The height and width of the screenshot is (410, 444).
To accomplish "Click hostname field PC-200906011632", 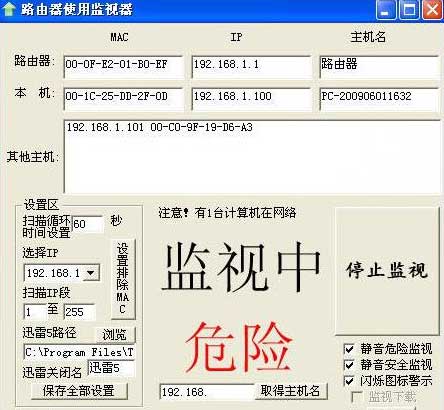I will point(379,99).
